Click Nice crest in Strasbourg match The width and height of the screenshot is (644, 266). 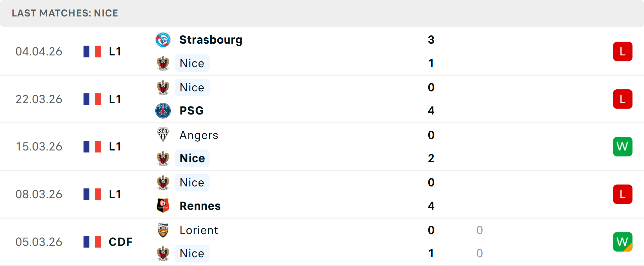(x=163, y=63)
